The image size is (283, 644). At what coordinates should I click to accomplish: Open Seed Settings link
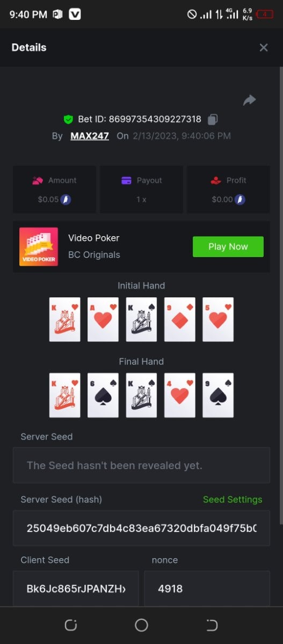[x=233, y=500]
